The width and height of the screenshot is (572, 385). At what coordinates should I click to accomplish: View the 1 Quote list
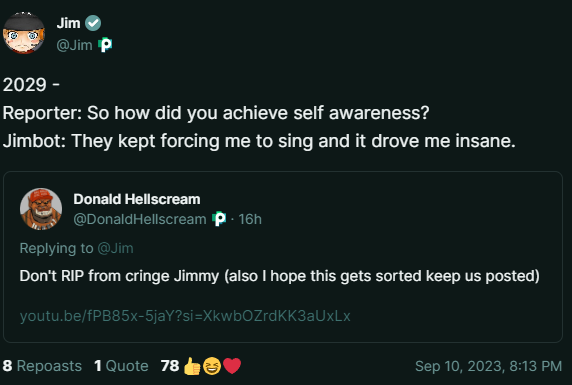point(121,366)
